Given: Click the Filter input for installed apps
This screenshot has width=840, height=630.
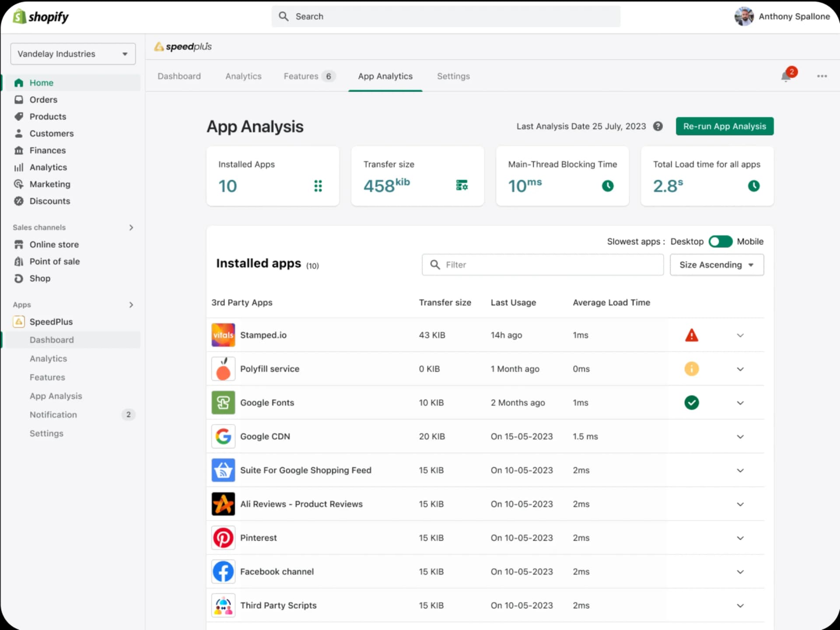Looking at the screenshot, I should [x=542, y=265].
